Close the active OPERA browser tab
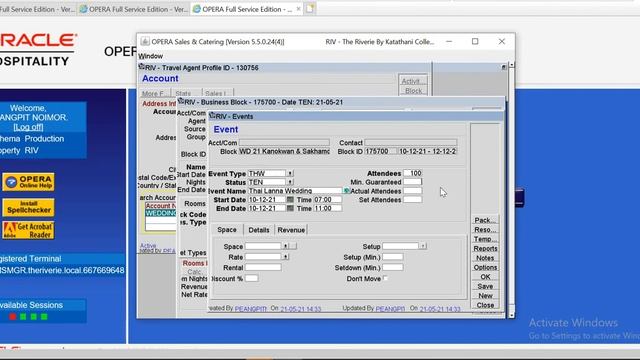This screenshot has width=640, height=360. 298,9
